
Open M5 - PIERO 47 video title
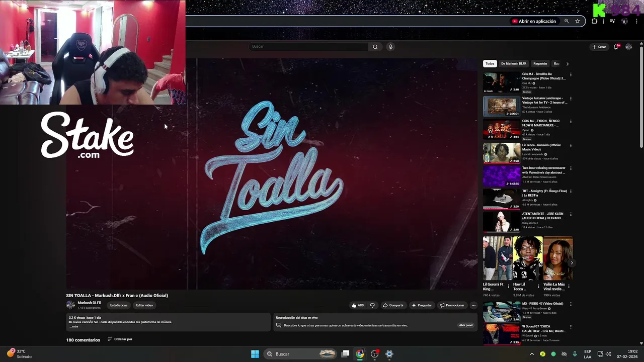(x=542, y=304)
